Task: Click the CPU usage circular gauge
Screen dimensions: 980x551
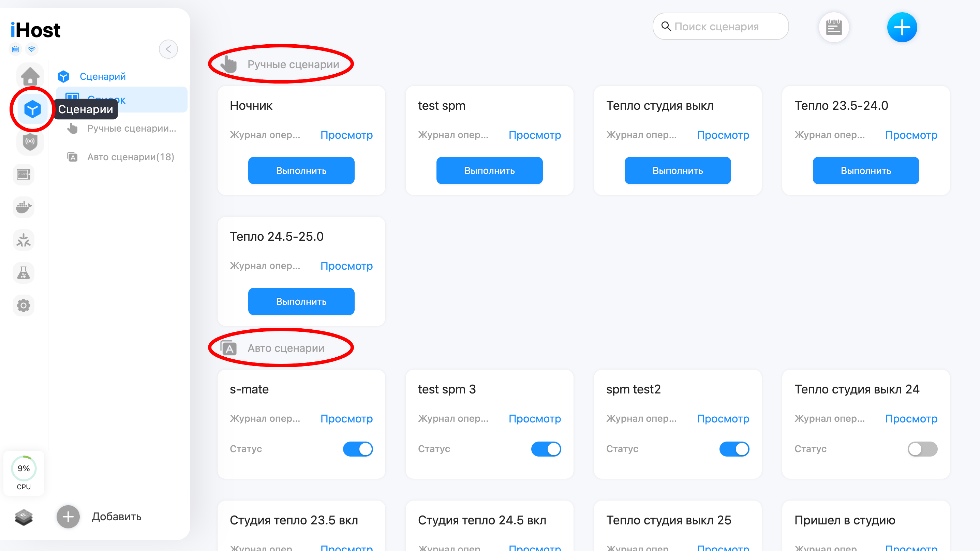Action: (x=24, y=468)
